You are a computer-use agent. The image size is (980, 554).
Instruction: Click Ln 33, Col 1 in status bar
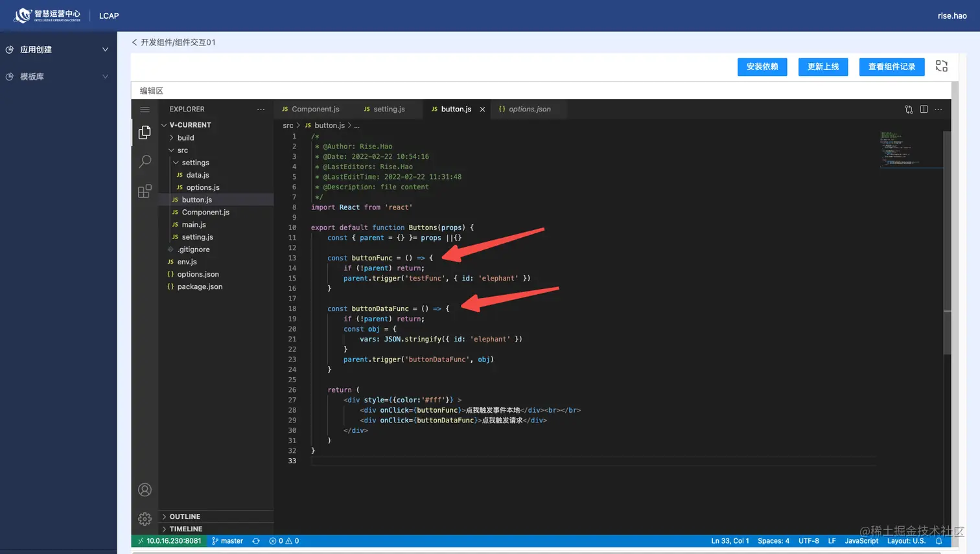(x=730, y=541)
